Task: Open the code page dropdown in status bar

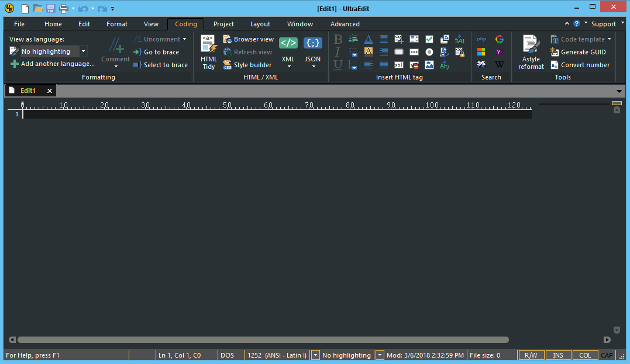Action: coord(315,355)
